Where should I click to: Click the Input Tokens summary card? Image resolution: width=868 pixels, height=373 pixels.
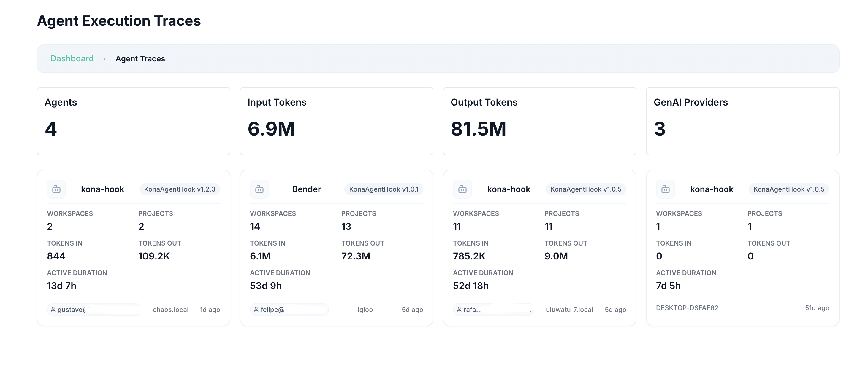pyautogui.click(x=336, y=121)
